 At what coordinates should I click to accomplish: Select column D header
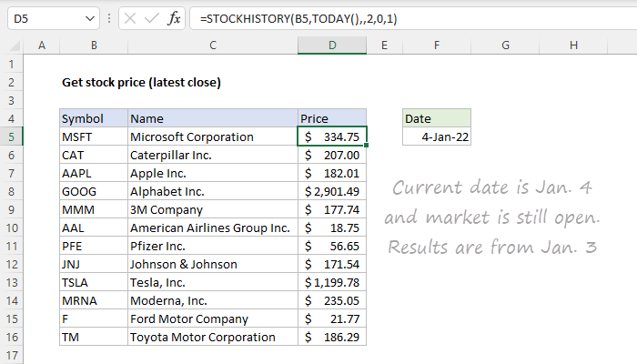tap(332, 45)
